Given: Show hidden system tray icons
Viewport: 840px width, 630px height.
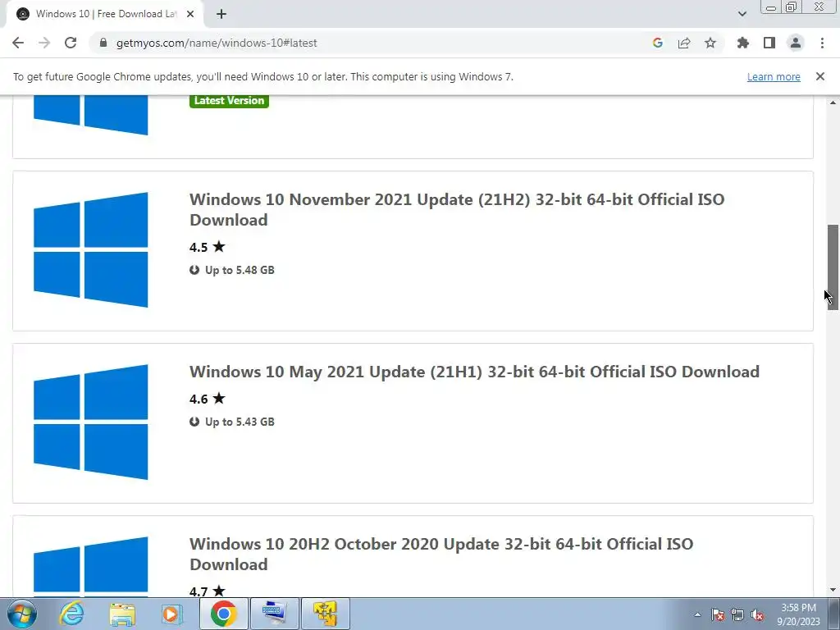Looking at the screenshot, I should [697, 614].
